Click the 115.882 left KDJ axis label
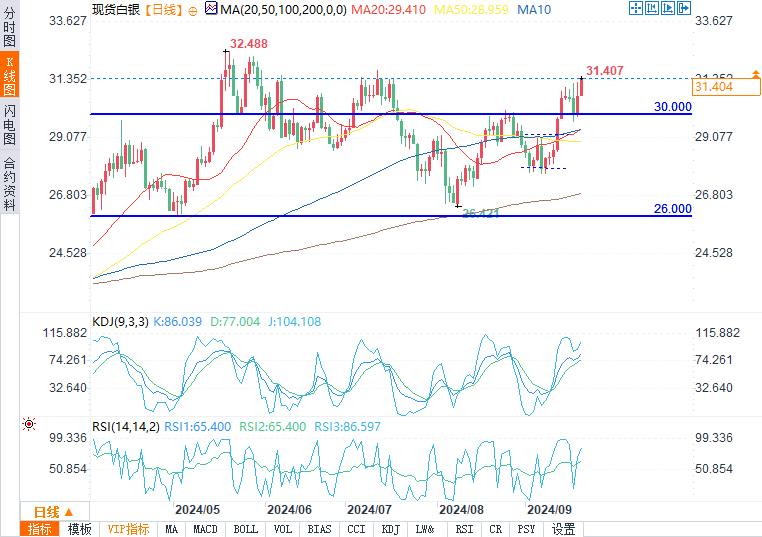Viewport: 762px width, 537px height. (65, 333)
